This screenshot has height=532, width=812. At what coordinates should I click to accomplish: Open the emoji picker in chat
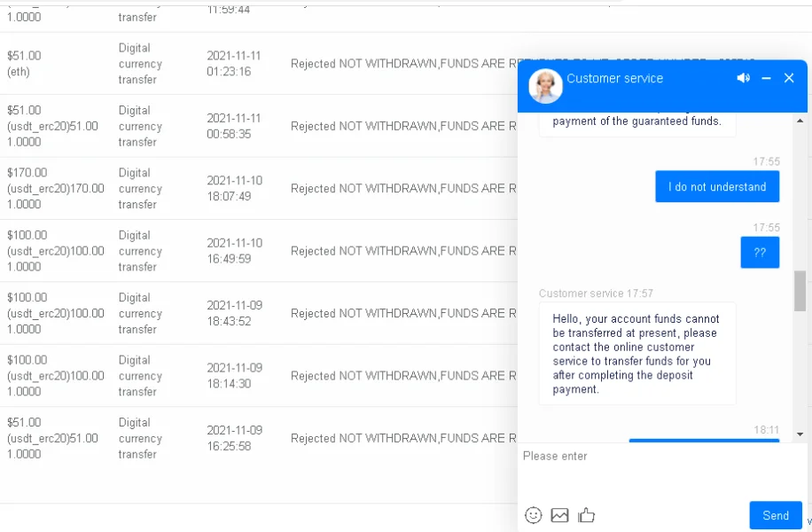pos(533,515)
